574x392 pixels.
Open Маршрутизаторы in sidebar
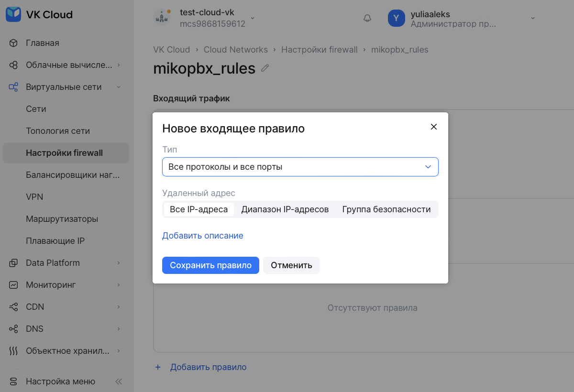62,219
